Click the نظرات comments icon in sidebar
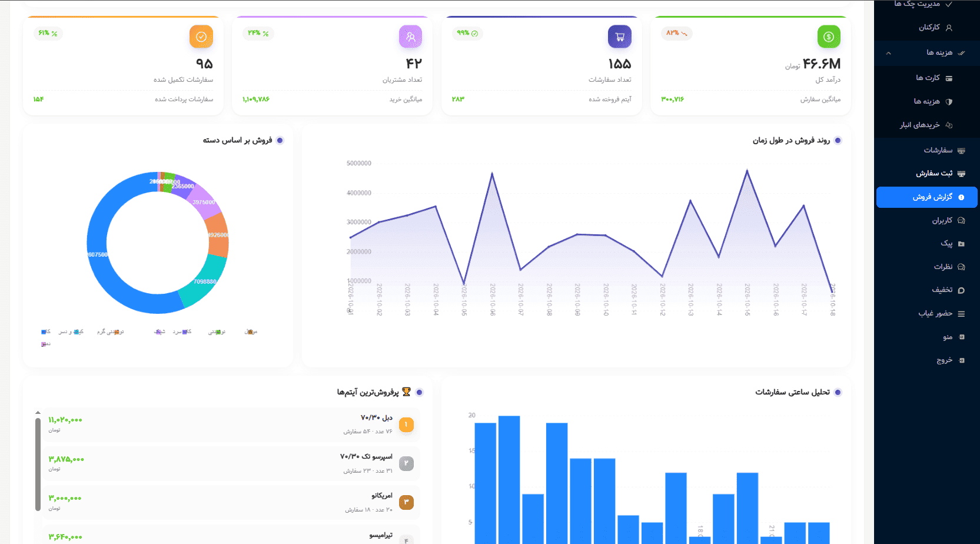The width and height of the screenshot is (980, 544). tap(961, 267)
